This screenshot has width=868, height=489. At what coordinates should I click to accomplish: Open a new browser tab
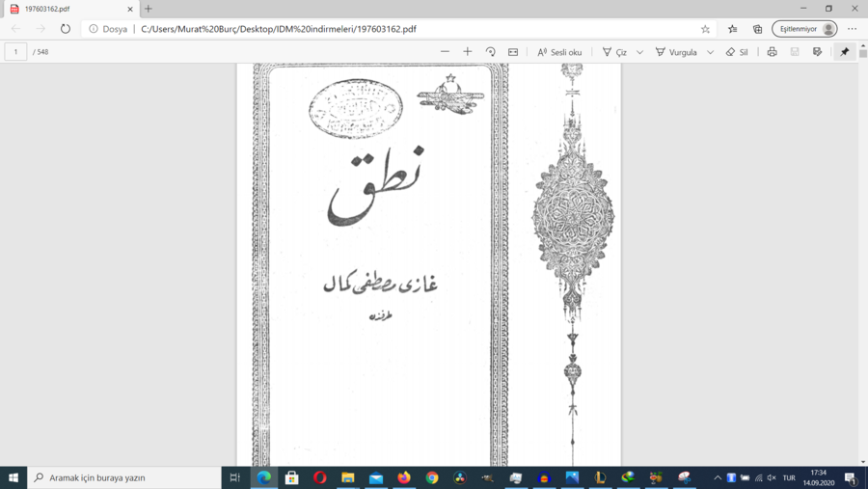[149, 9]
